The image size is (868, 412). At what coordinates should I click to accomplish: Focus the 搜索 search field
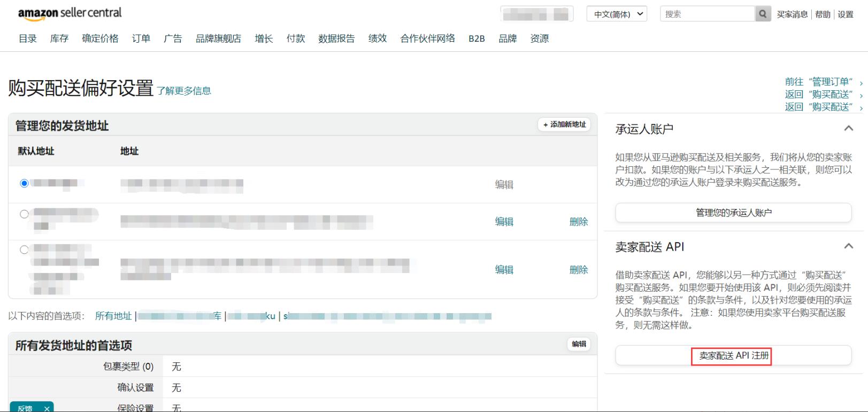point(708,14)
